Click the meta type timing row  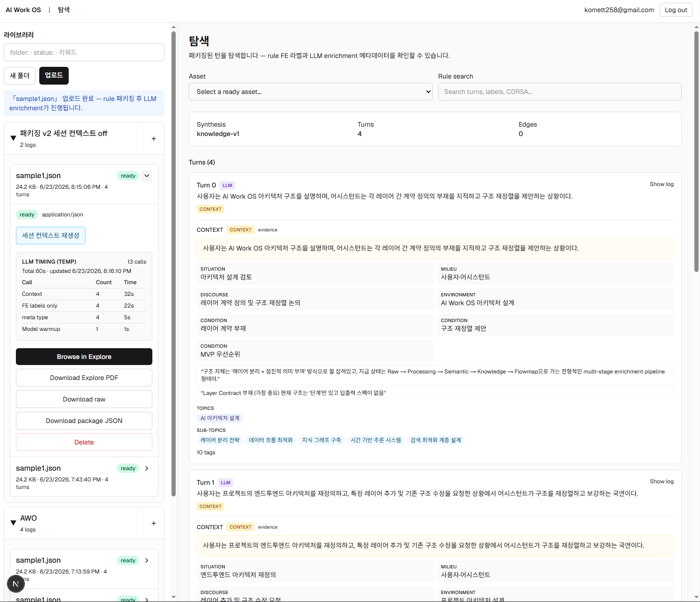(x=84, y=317)
